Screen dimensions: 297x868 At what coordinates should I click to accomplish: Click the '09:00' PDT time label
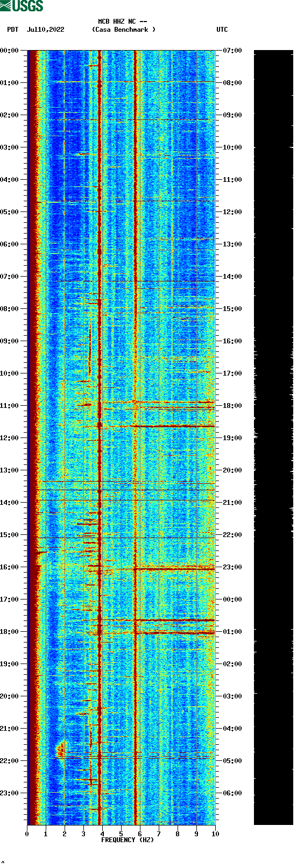pyautogui.click(x=10, y=341)
